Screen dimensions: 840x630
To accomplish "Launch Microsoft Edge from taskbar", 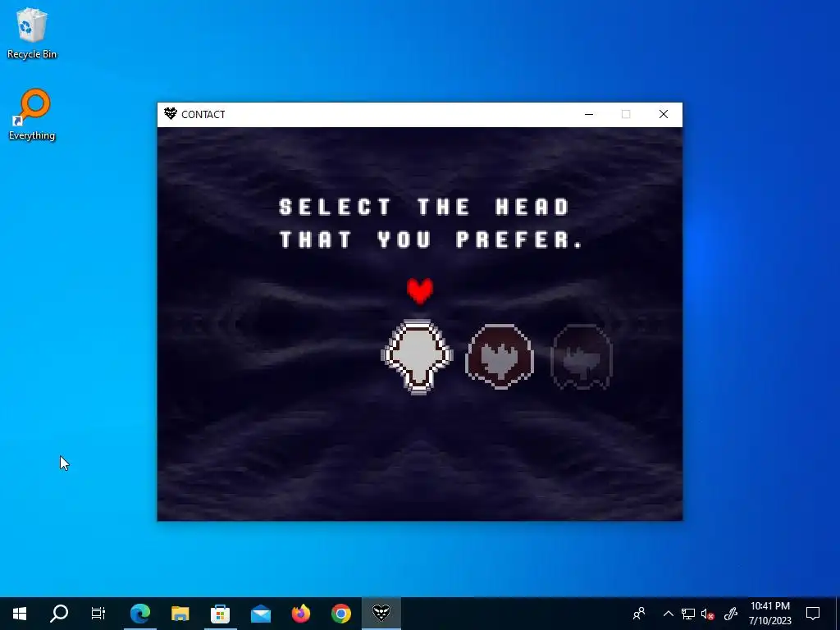I will click(x=140, y=614).
